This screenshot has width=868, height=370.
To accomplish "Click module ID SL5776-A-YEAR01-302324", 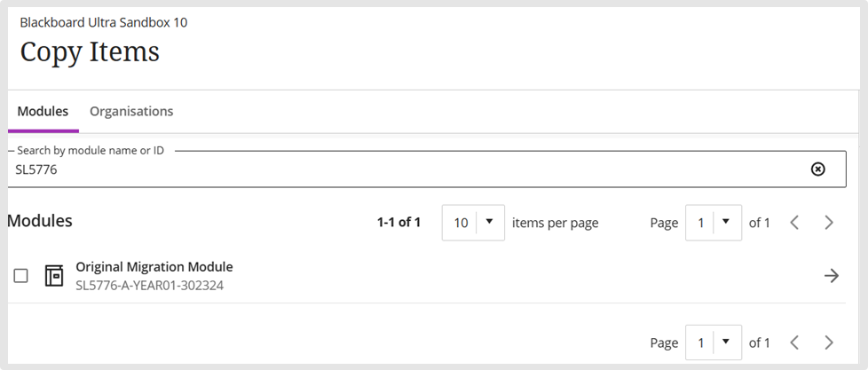I will pos(149,286).
